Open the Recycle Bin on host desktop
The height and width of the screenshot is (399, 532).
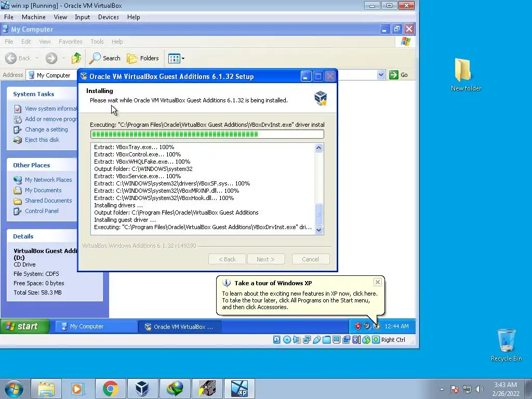(x=506, y=345)
